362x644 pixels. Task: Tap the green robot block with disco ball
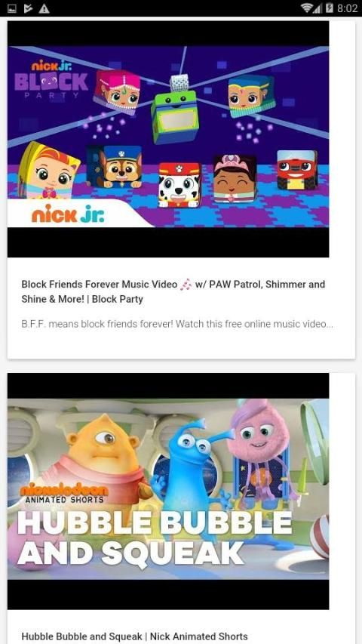pyautogui.click(x=174, y=111)
